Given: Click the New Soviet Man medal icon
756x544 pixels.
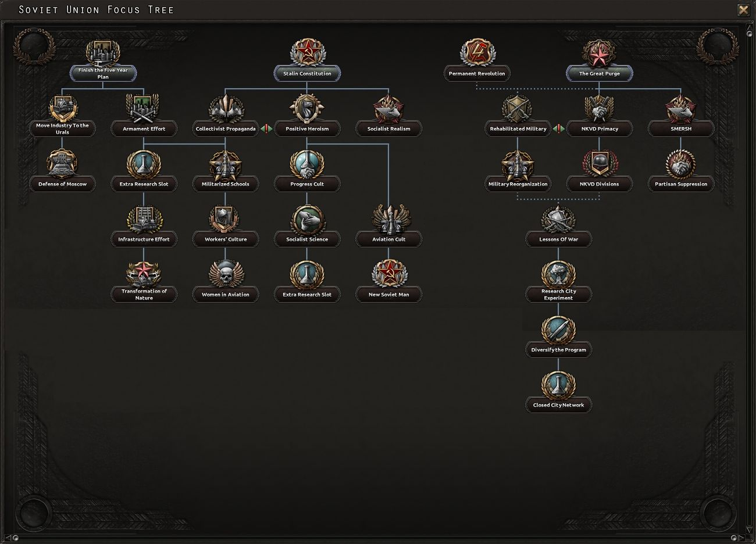Looking at the screenshot, I should point(388,273).
